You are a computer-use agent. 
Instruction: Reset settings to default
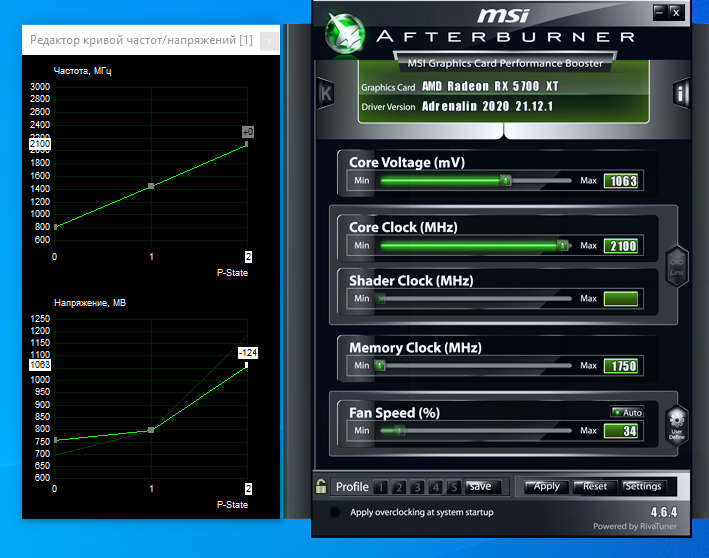[595, 487]
